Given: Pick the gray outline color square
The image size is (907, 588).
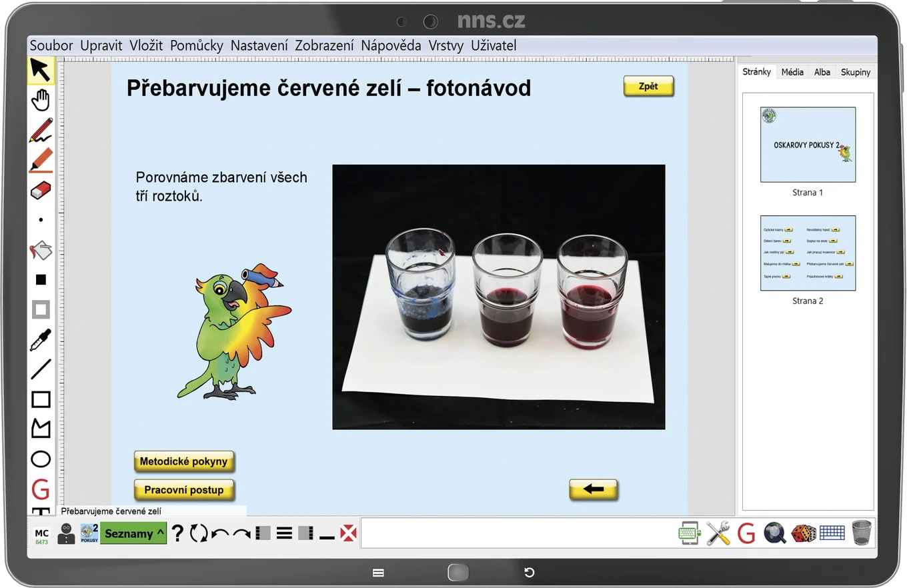Looking at the screenshot, I should 41,309.
